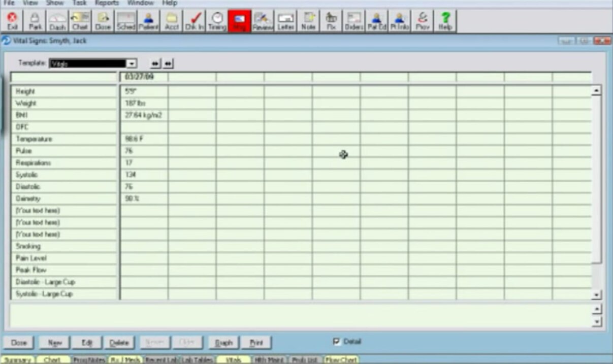Click the Print button
This screenshot has width=613, height=364.
[256, 343]
